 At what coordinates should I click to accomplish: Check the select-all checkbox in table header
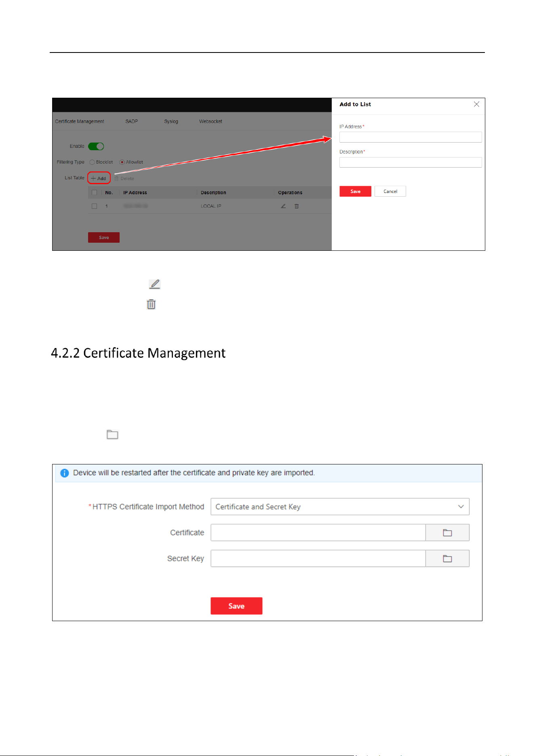[x=95, y=193]
